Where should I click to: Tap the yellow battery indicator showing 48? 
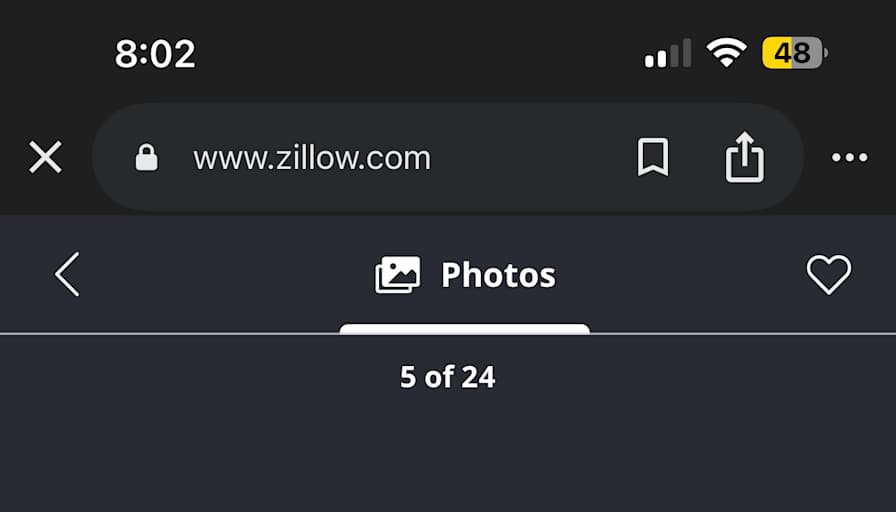click(x=795, y=53)
